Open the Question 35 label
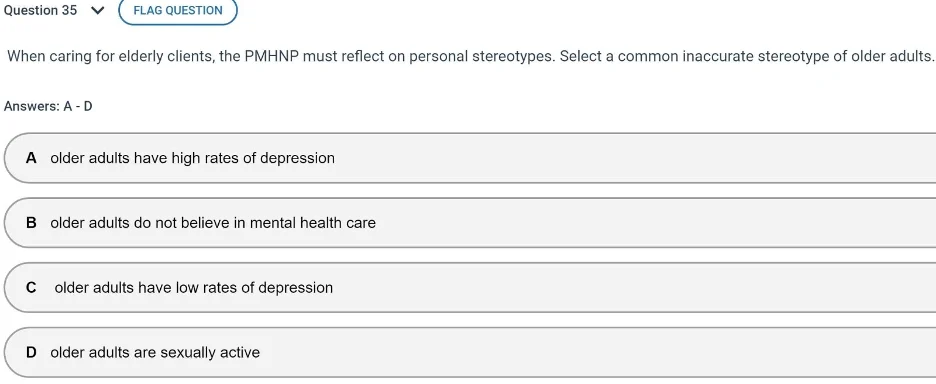 [x=40, y=11]
